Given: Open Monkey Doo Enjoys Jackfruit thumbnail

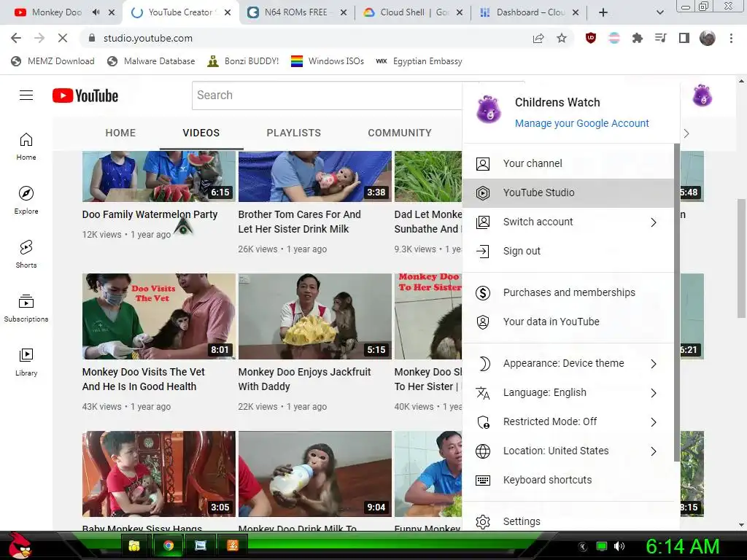Looking at the screenshot, I should (x=315, y=316).
